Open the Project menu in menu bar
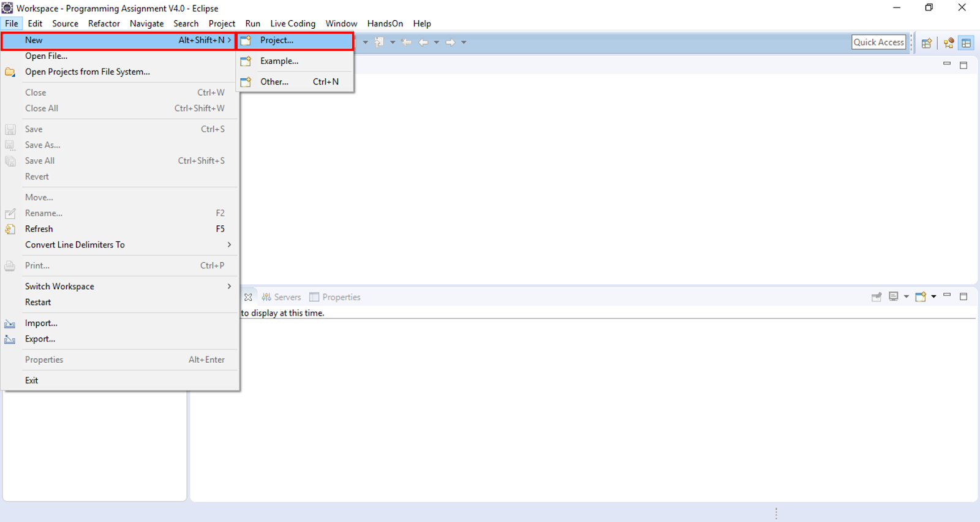Screen dimensions: 980x522 [222, 24]
